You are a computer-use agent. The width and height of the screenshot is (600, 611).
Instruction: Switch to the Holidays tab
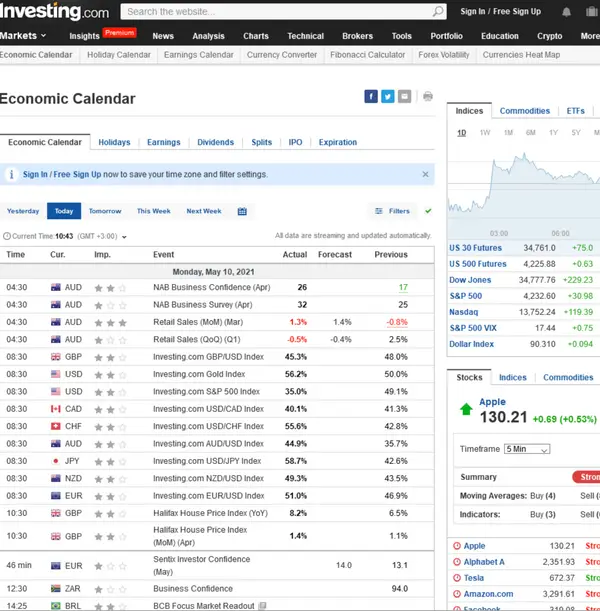pos(114,142)
